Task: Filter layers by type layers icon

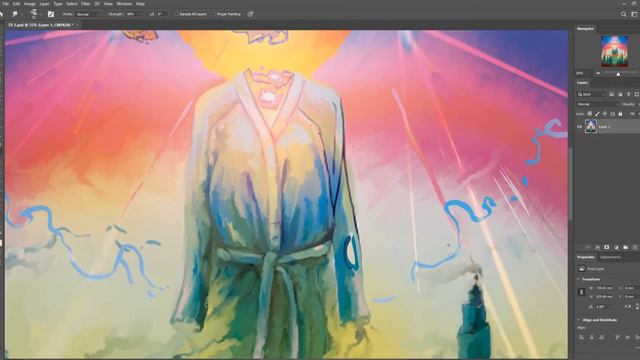Action: (x=629, y=94)
